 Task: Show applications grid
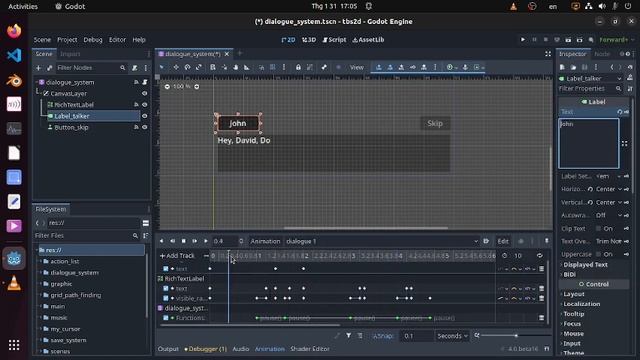coord(14,345)
